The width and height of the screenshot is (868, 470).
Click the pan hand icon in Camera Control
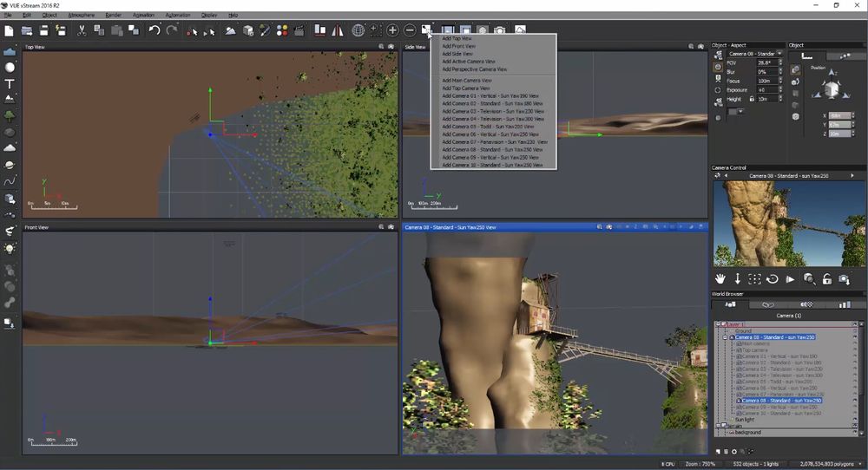[x=720, y=279]
